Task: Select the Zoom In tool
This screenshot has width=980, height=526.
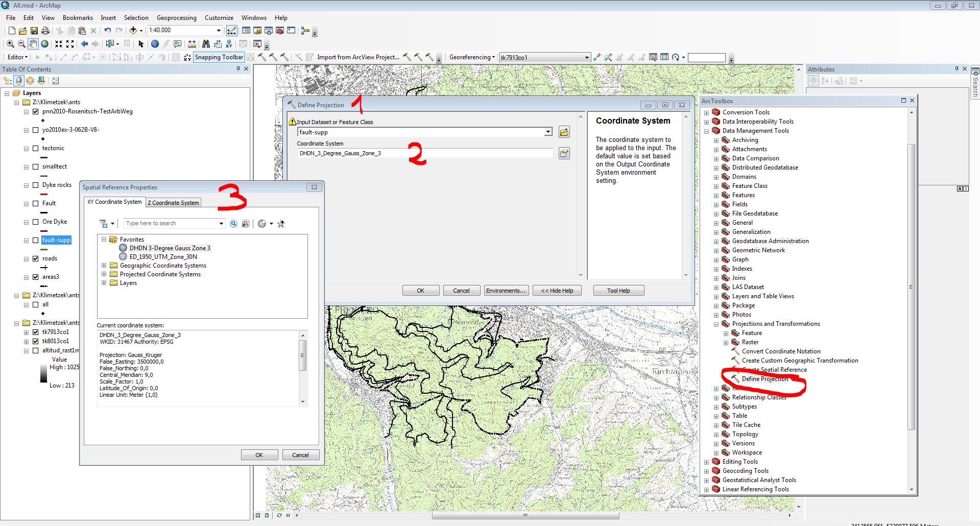Action: coord(10,44)
